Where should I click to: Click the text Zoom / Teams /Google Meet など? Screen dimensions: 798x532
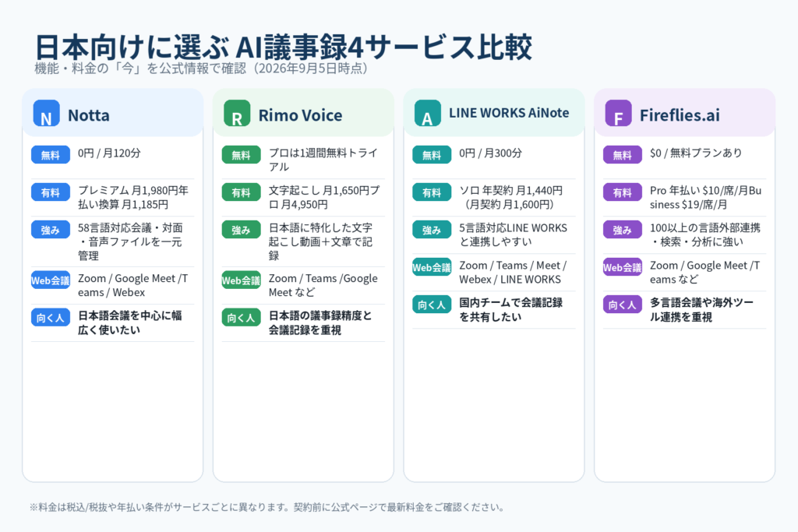tap(323, 285)
